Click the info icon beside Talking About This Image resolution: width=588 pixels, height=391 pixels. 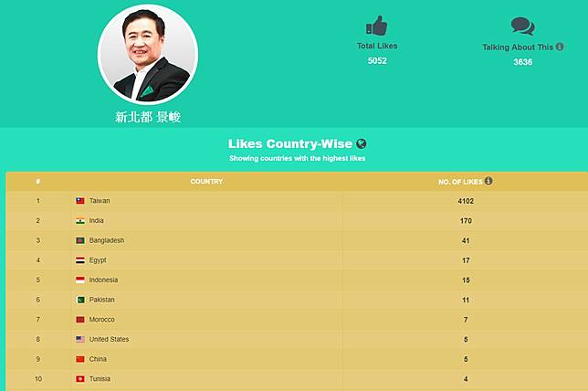pos(560,47)
